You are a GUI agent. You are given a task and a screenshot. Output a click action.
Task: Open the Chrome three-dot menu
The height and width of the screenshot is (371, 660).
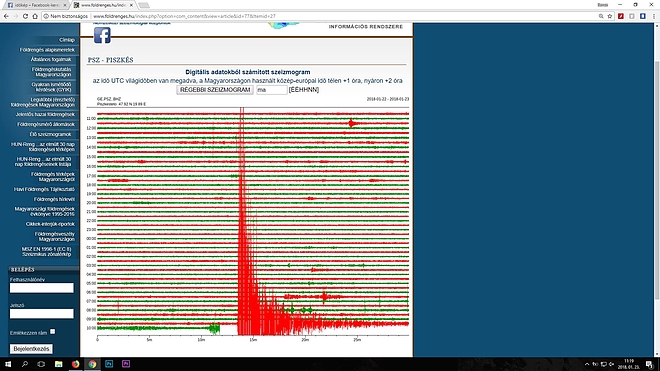tap(654, 16)
